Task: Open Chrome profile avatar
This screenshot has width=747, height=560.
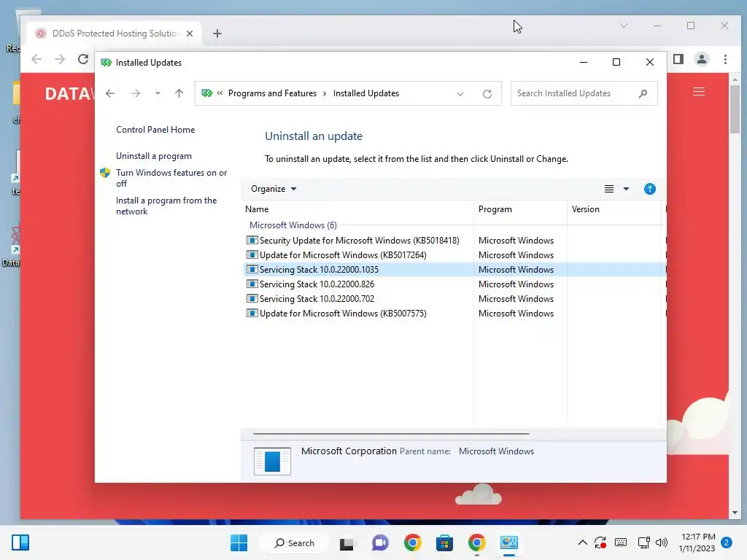Action: point(702,59)
